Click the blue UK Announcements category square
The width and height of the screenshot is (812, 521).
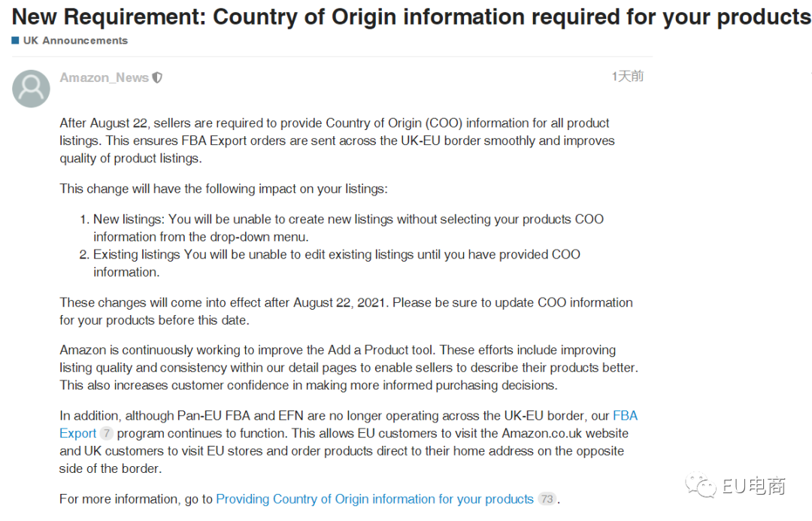(15, 41)
